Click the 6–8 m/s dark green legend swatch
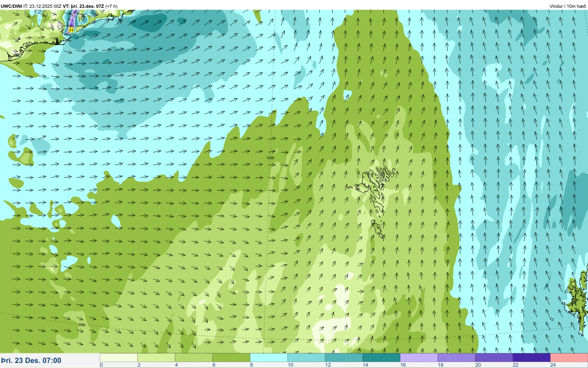This screenshot has width=588, height=368. 232,357
